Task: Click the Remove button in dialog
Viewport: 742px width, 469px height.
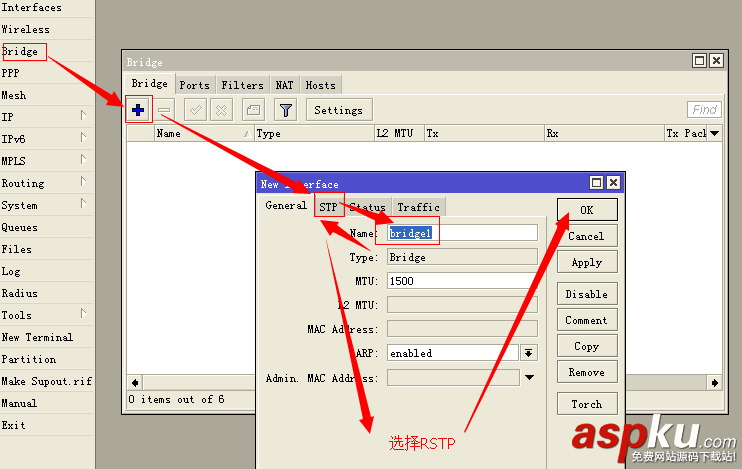Action: [587, 372]
